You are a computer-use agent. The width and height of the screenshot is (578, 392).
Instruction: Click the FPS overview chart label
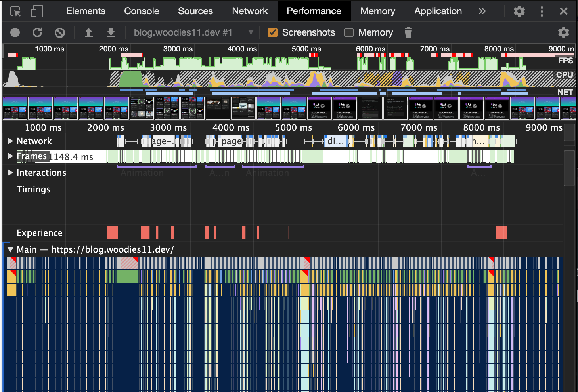565,61
